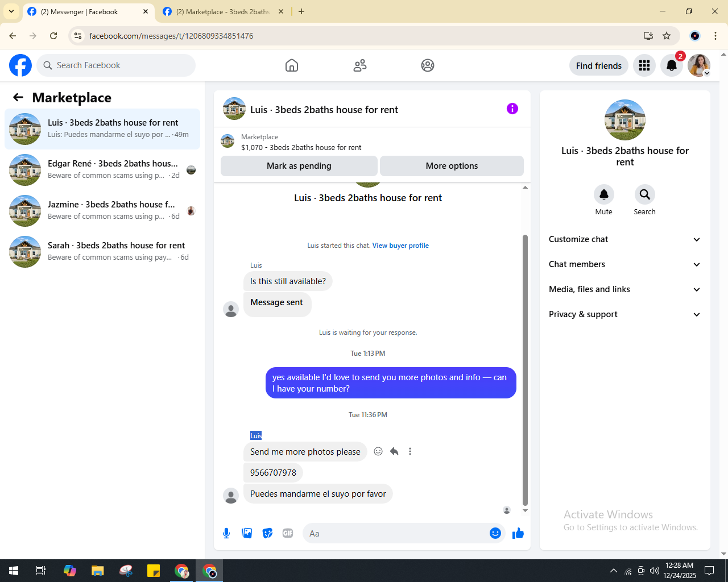Click the chat vertical scrollbar thumb
The height and width of the screenshot is (582, 728).
click(x=525, y=370)
